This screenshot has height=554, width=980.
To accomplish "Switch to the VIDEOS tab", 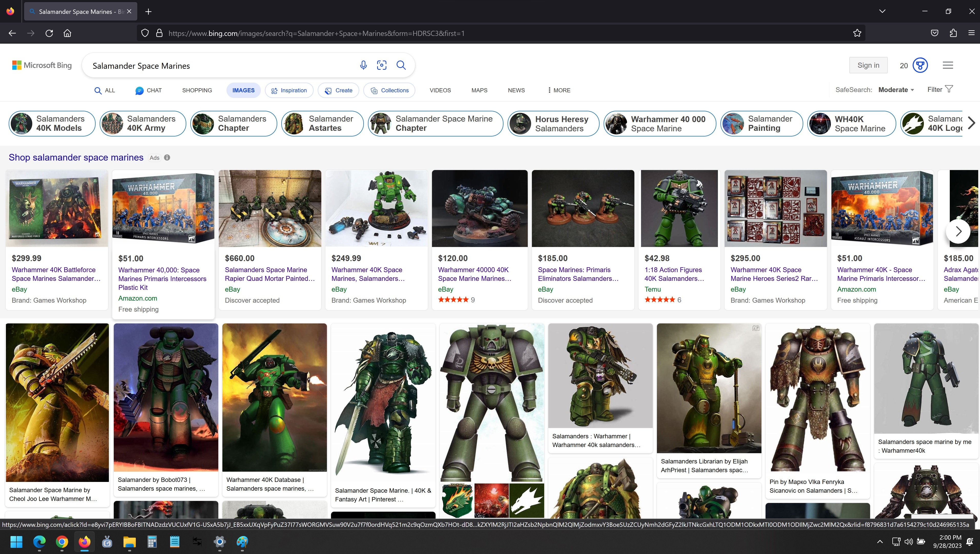I will click(440, 90).
